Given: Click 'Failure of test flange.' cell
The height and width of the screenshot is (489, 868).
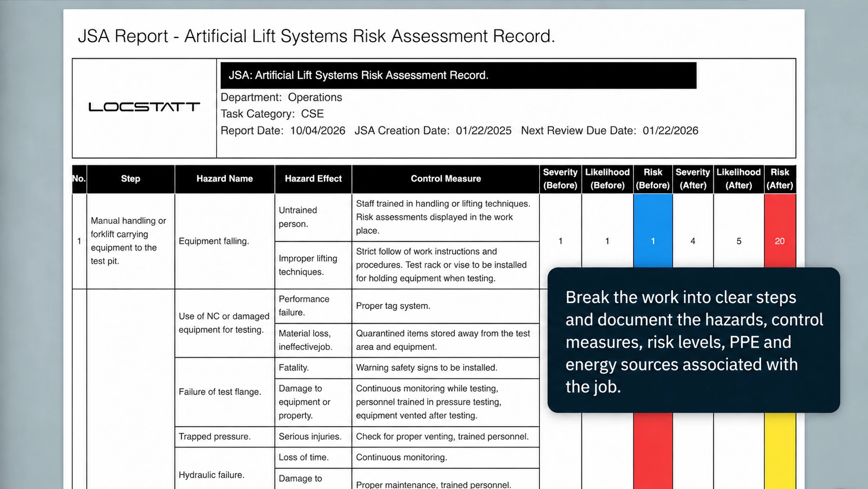Looking at the screenshot, I should point(225,392).
